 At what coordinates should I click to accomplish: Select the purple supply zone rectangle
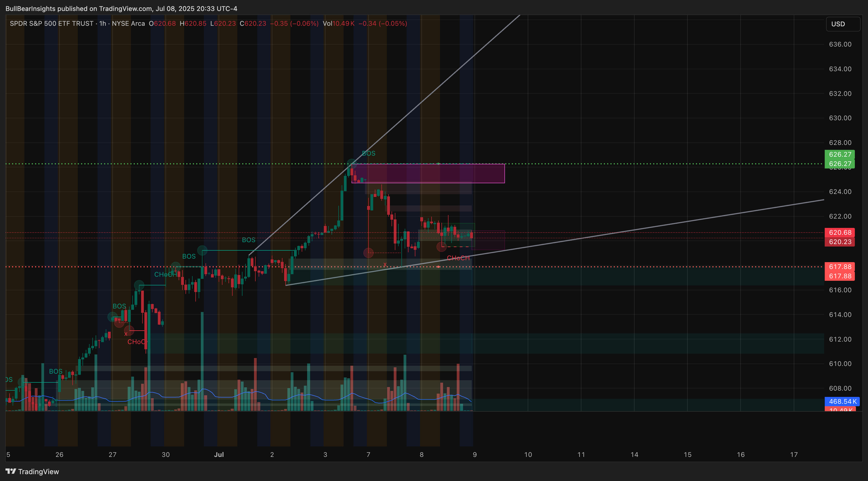[x=428, y=173]
